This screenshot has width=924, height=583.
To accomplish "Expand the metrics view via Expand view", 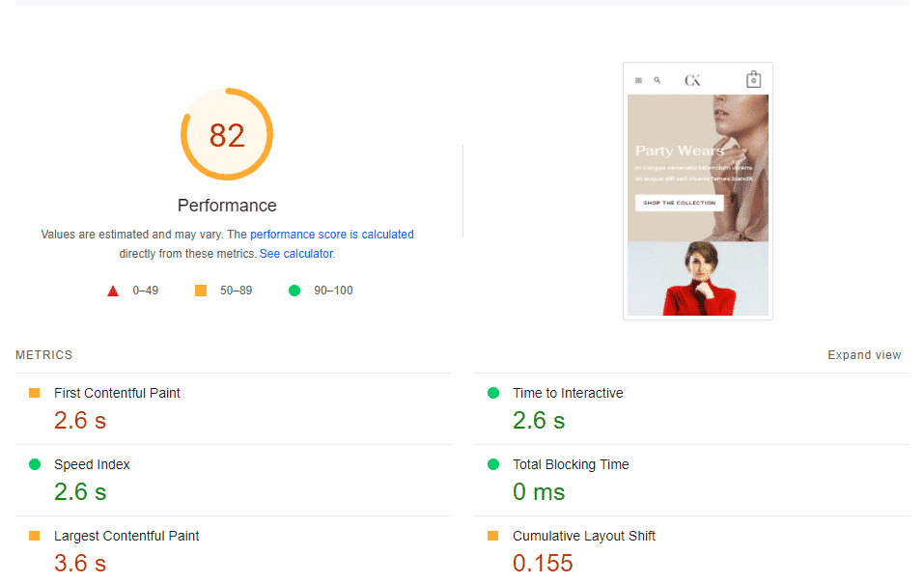I will coord(864,354).
